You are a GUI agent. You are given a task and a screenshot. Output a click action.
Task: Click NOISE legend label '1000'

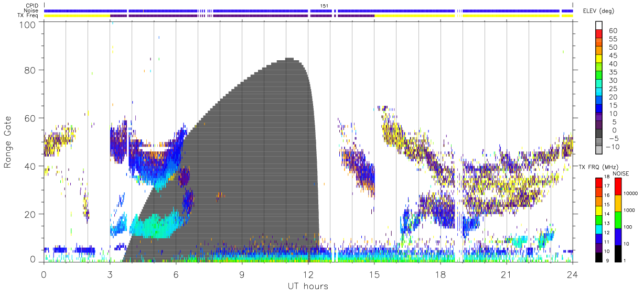(x=630, y=210)
